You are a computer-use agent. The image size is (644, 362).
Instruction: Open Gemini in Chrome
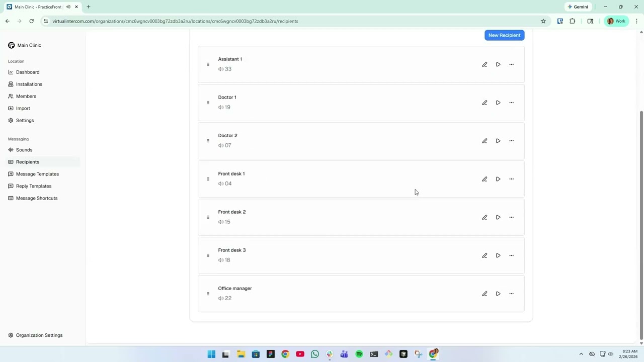[578, 7]
